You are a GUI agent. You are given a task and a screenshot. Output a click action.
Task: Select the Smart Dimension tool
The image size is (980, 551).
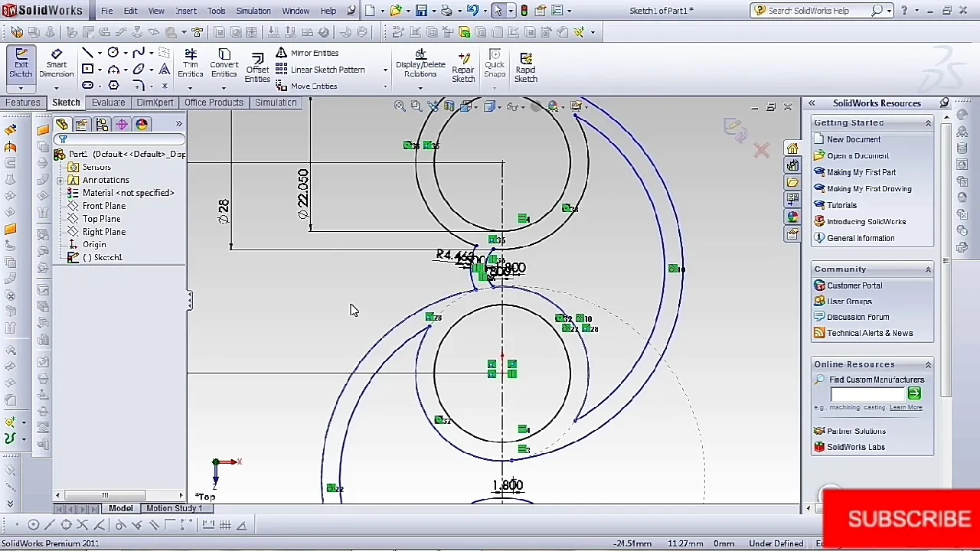pyautogui.click(x=56, y=63)
